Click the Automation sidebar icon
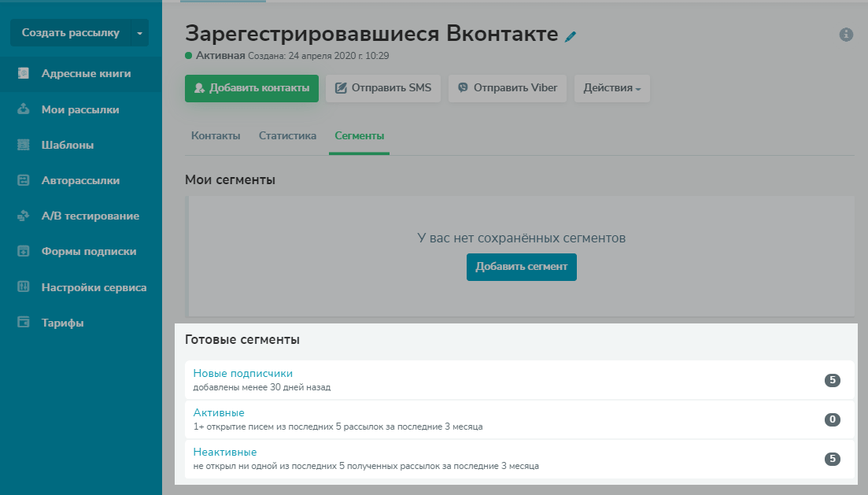 (24, 180)
